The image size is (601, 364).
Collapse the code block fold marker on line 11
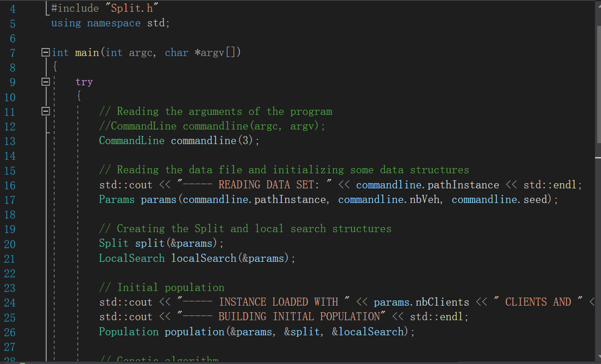(45, 111)
